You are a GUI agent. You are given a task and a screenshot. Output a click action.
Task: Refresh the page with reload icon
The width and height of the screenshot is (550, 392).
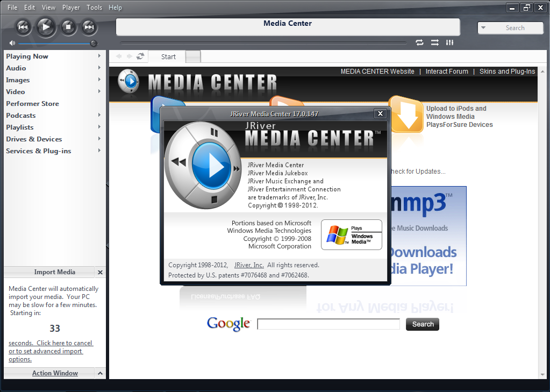[140, 56]
